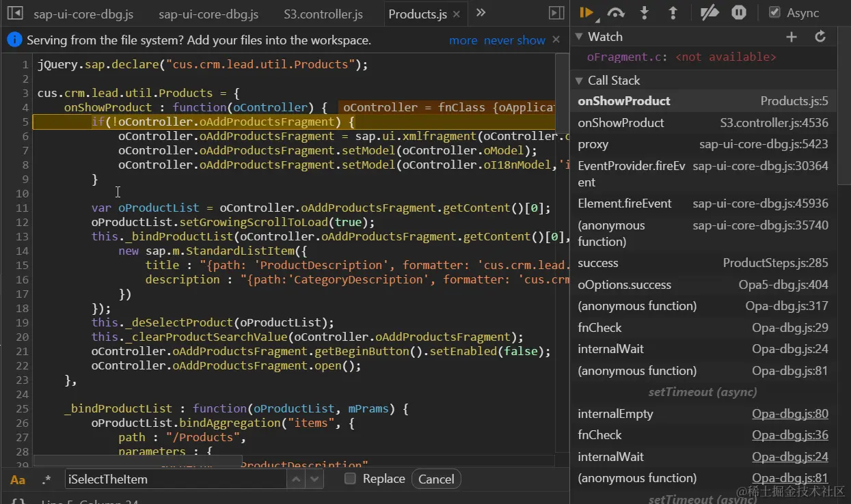Open the Opa-dbg.js:80 link
851x504 pixels.
point(790,414)
